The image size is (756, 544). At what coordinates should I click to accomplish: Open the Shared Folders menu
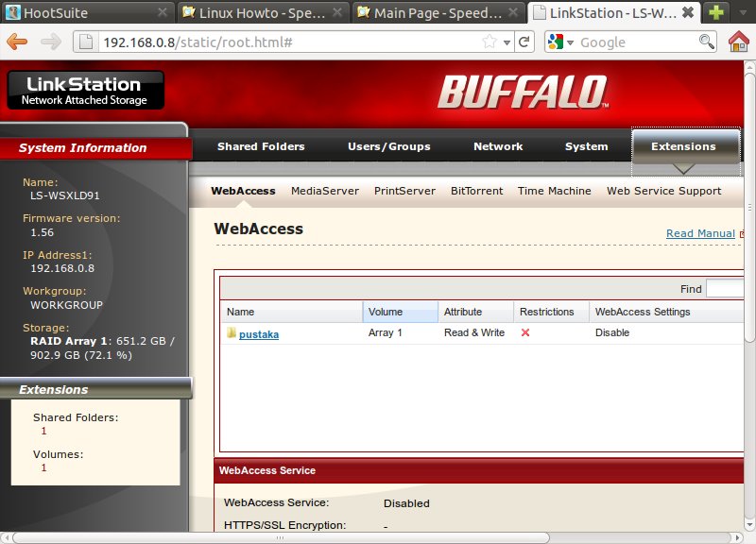[261, 146]
